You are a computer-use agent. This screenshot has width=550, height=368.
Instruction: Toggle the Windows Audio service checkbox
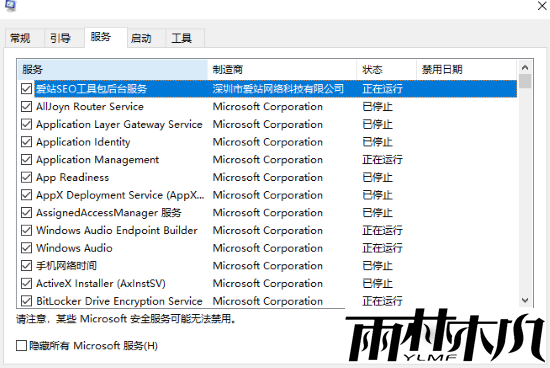point(26,248)
